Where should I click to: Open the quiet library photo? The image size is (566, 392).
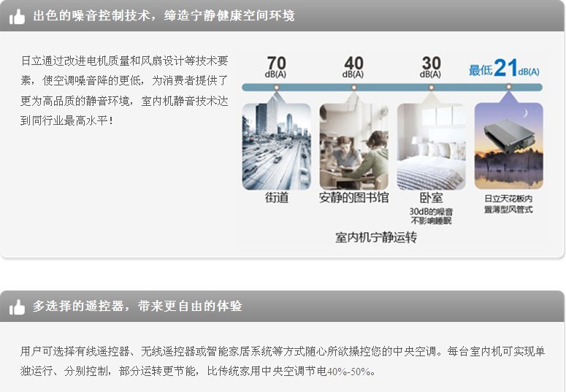[x=353, y=146]
